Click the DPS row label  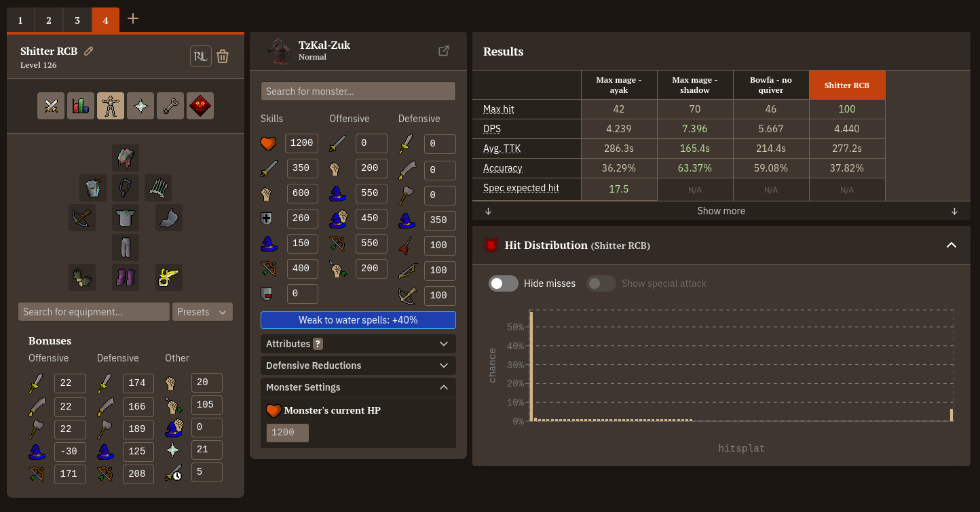click(x=493, y=129)
